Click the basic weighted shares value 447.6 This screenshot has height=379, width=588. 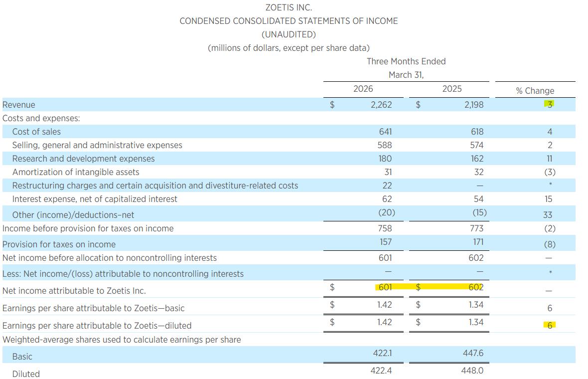(473, 354)
